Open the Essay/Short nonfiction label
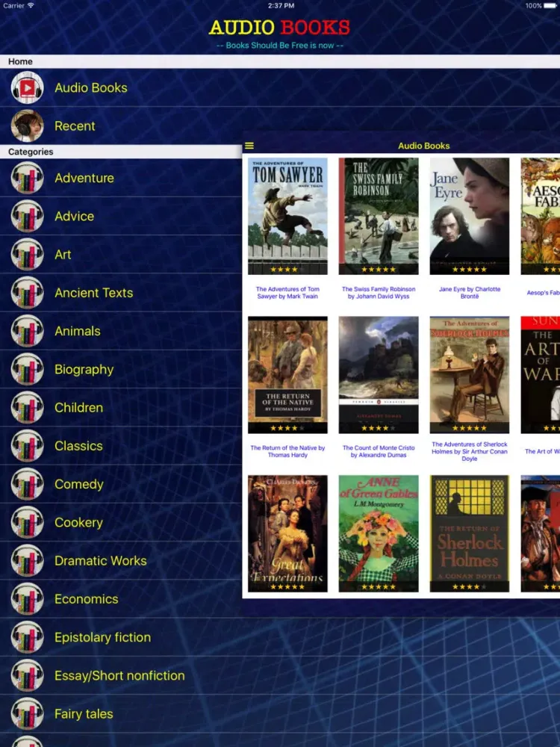The image size is (560, 747). [x=119, y=675]
